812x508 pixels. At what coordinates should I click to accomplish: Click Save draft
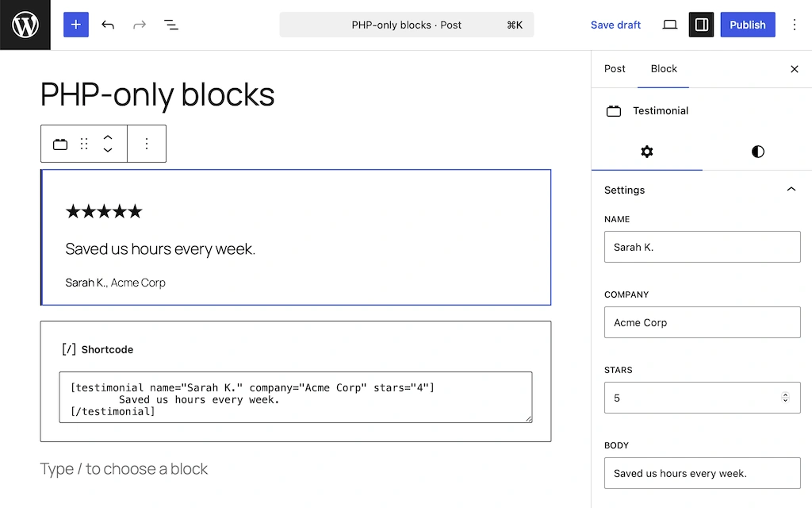pyautogui.click(x=615, y=25)
